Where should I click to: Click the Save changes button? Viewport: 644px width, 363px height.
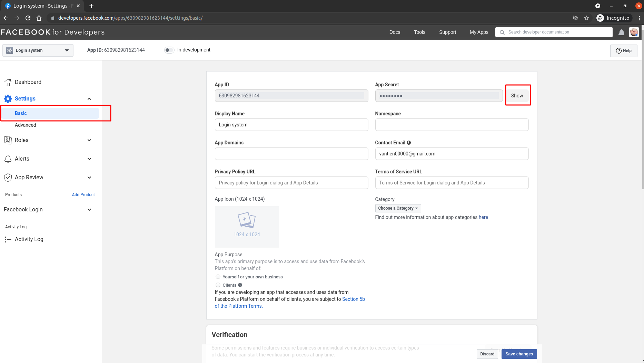(519, 354)
